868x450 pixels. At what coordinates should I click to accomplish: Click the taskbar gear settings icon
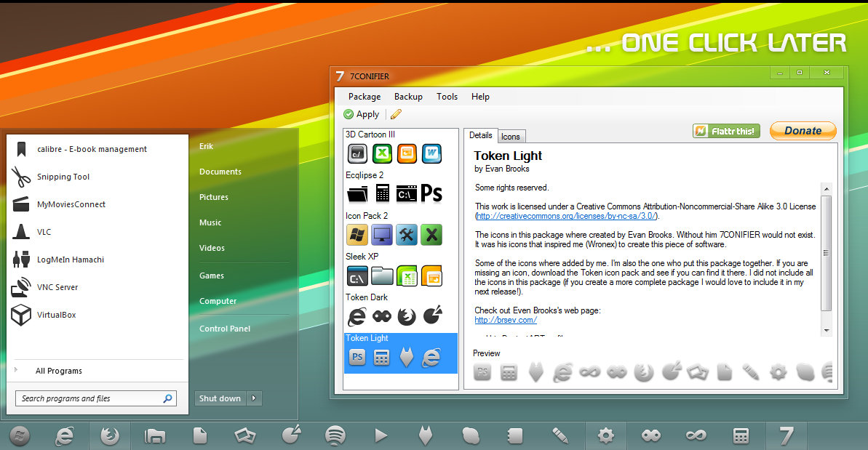tap(605, 436)
